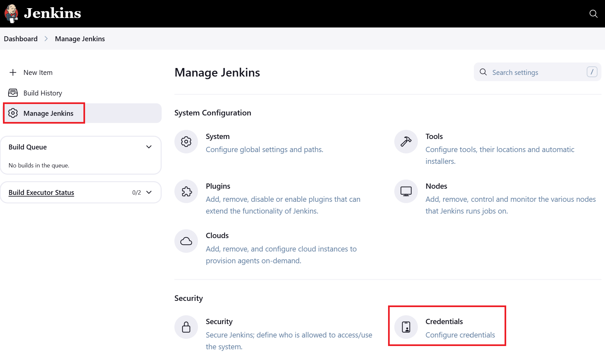Click 'Configure global settings and paths.' description
Screen dimensions: 605x364
(x=264, y=149)
